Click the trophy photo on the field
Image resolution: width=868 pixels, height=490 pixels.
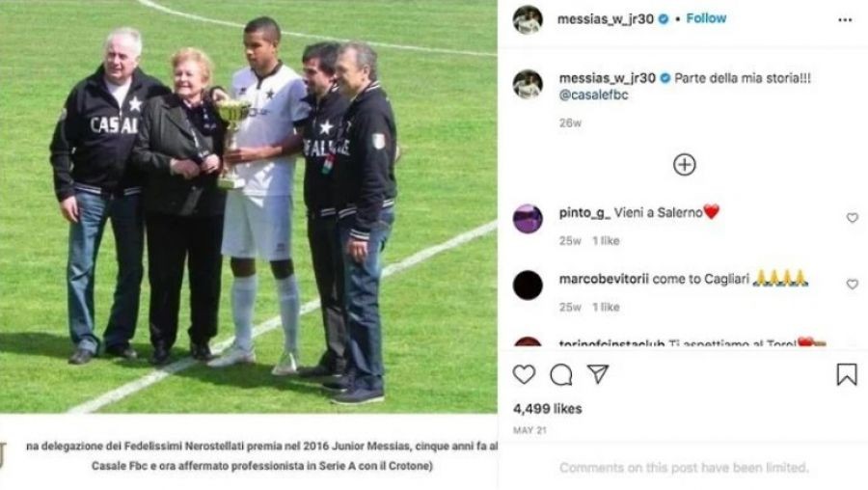click(249, 206)
